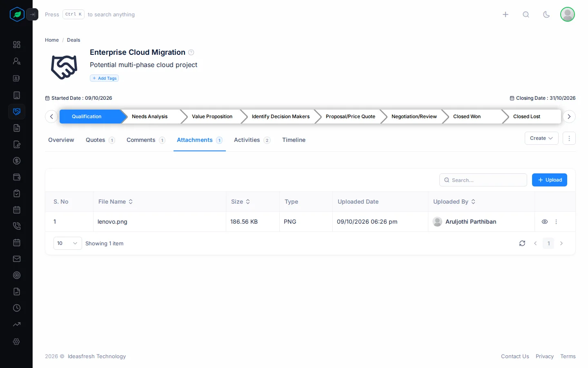Toggle the sidebar expand arrow button
The height and width of the screenshot is (368, 588).
(x=32, y=14)
